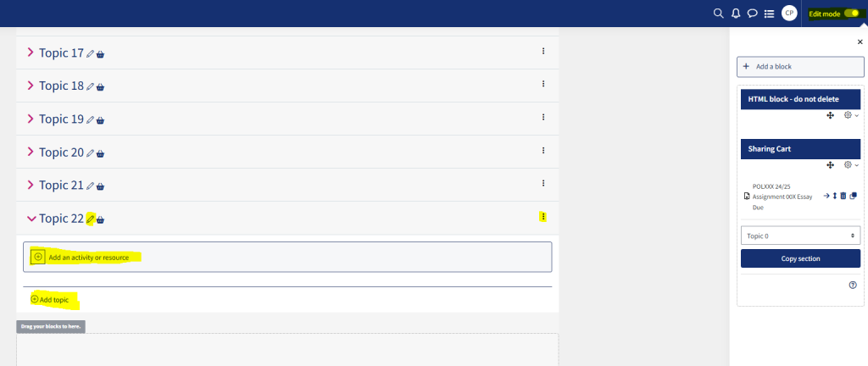This screenshot has height=366, width=868.
Task: Open the notifications bell
Action: pyautogui.click(x=735, y=14)
